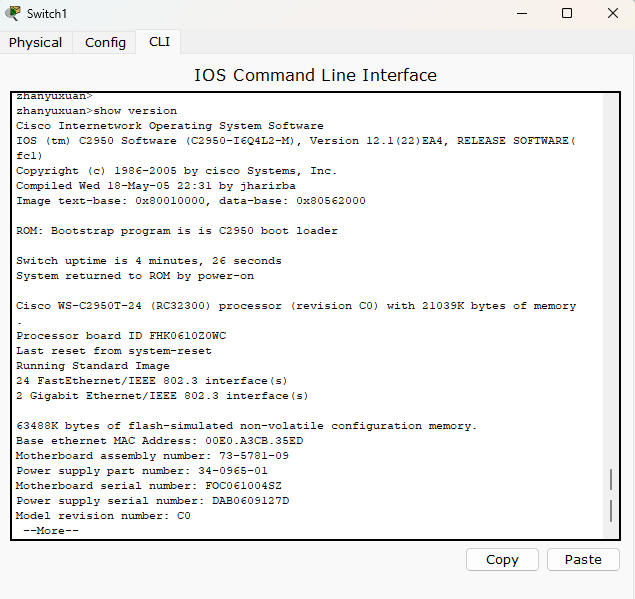
Task: Click '63488K bytes of flash-simulated' line
Action: pos(247,426)
